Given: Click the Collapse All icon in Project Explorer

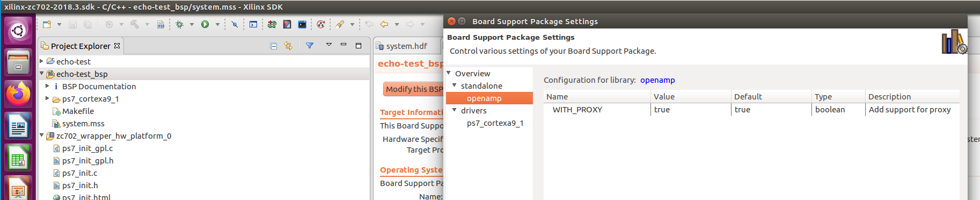Looking at the screenshot, I should (274, 46).
